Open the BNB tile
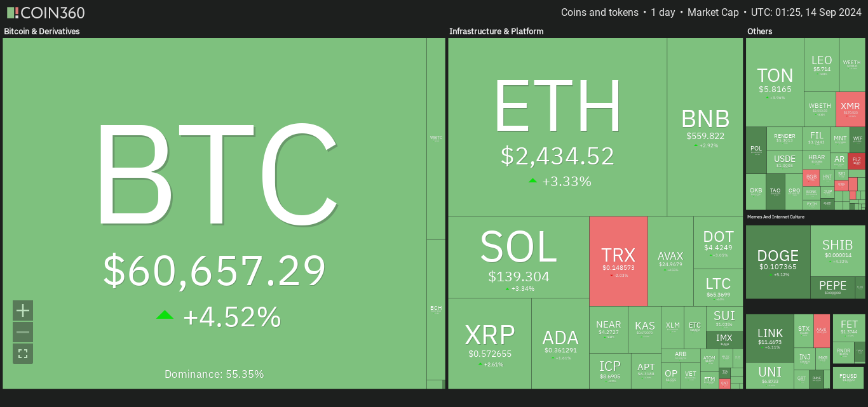Image resolution: width=868 pixels, height=407 pixels. pos(705,127)
